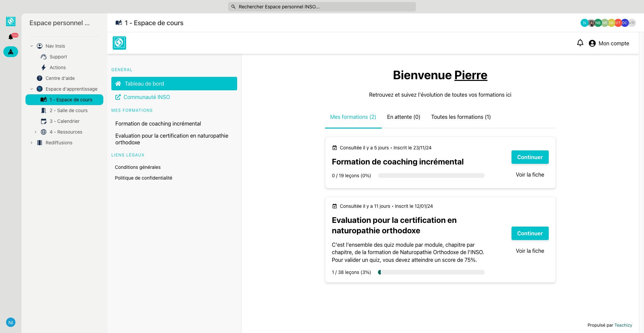The width and height of the screenshot is (644, 333).
Task: Click the N member avatar at top right
Action: coord(584,23)
